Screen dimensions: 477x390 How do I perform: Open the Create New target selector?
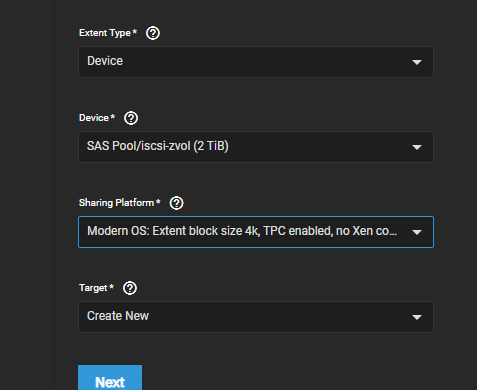coord(256,317)
